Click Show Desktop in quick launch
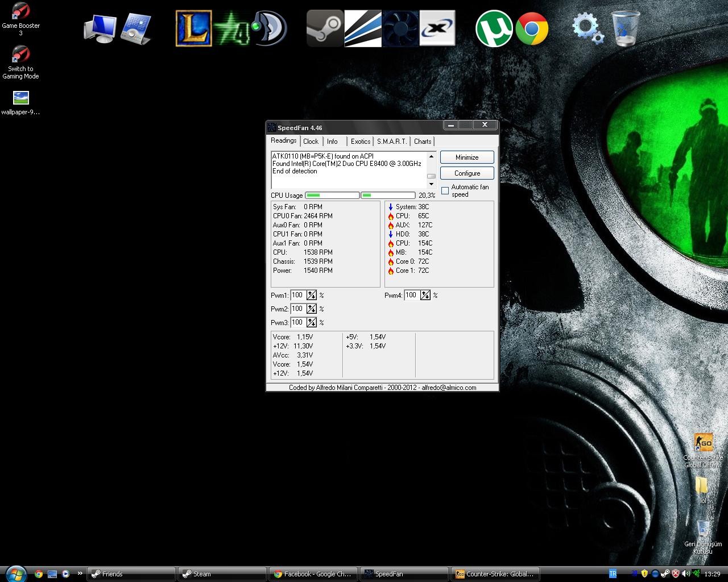The width and height of the screenshot is (728, 582). [52, 574]
